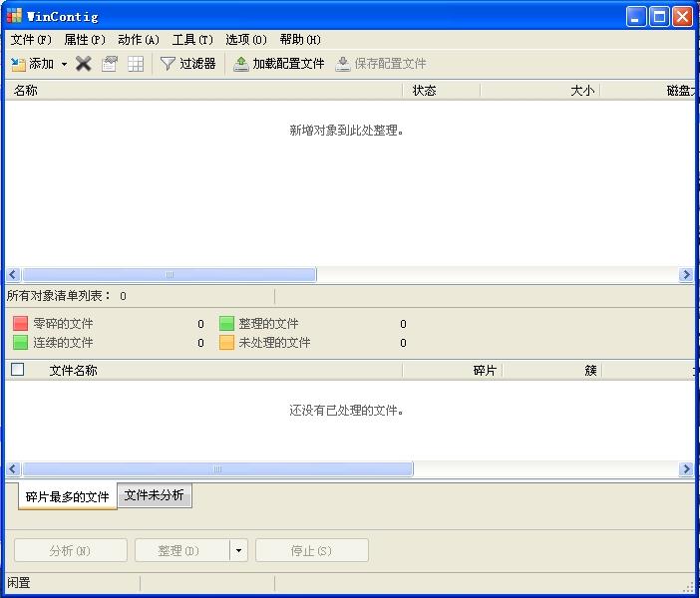Sort by the 名称 column header
700x598 pixels.
point(203,91)
